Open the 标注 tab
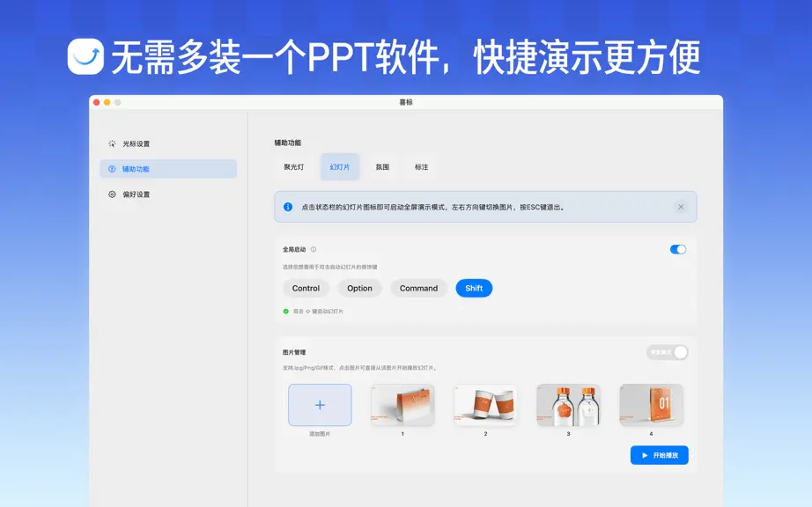Screen dimensions: 812x507 pyautogui.click(x=422, y=167)
